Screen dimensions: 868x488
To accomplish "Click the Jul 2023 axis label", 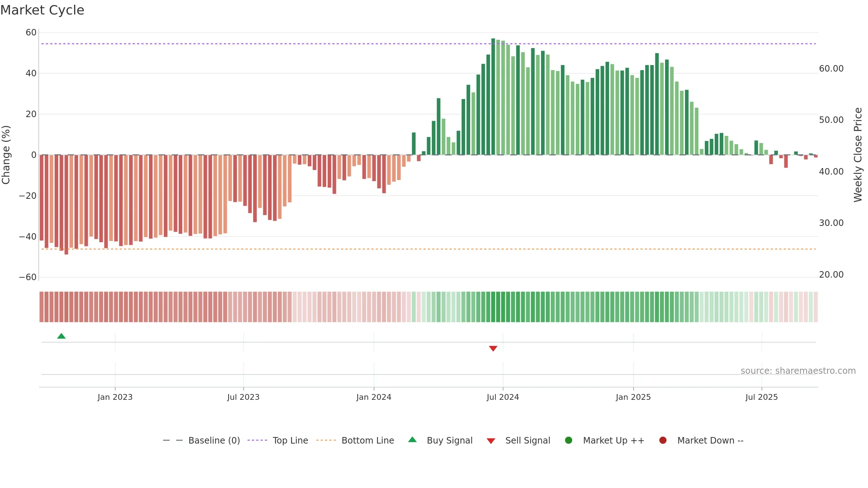I will pos(243,397).
